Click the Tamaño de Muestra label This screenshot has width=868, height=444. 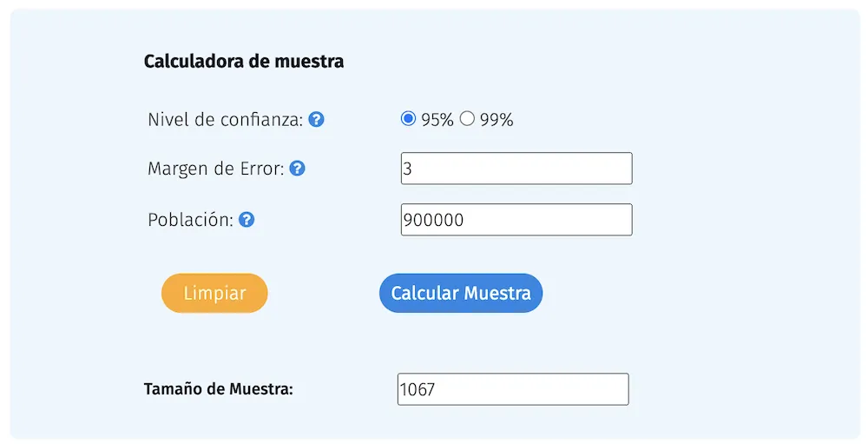(x=219, y=388)
